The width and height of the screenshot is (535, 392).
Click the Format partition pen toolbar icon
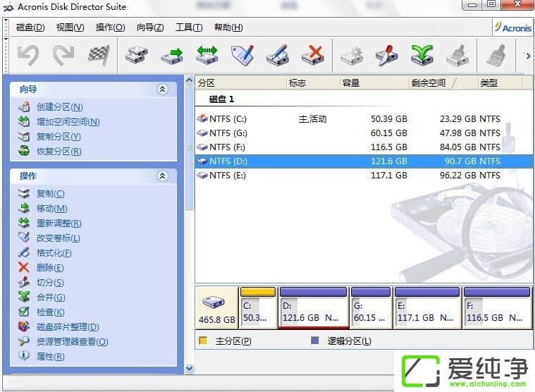(x=278, y=55)
